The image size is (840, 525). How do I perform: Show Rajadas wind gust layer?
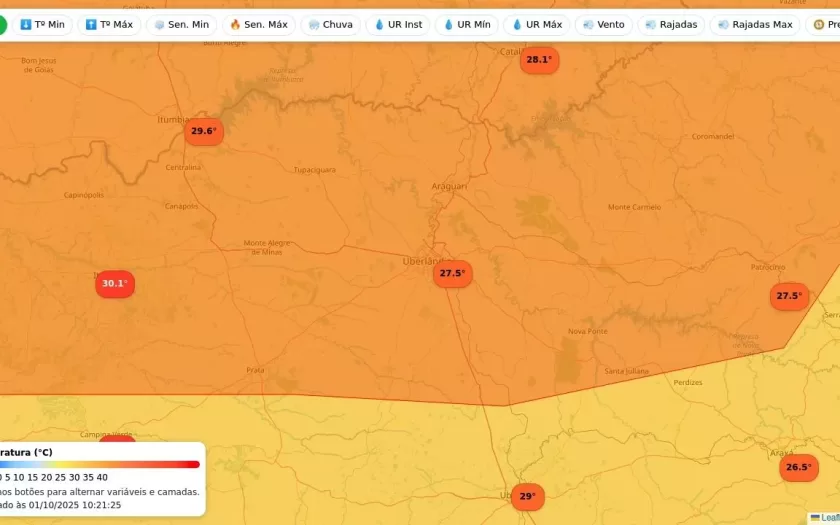[x=671, y=24]
